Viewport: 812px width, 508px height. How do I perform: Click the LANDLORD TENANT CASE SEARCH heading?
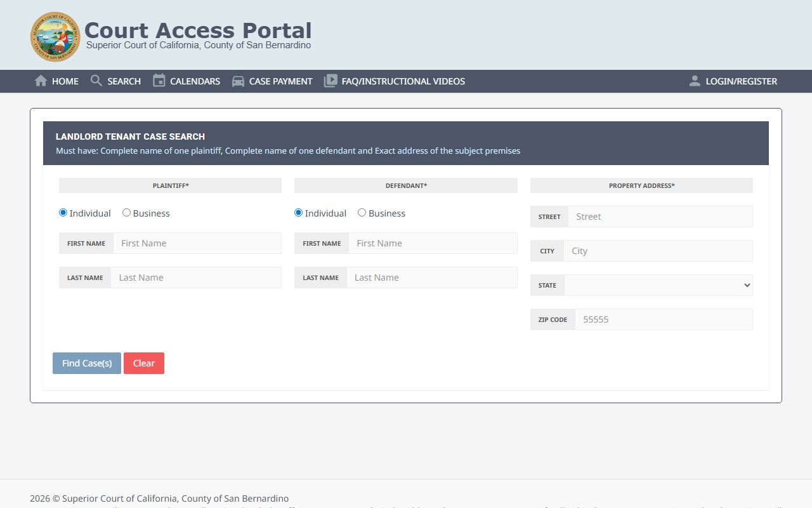tap(130, 137)
